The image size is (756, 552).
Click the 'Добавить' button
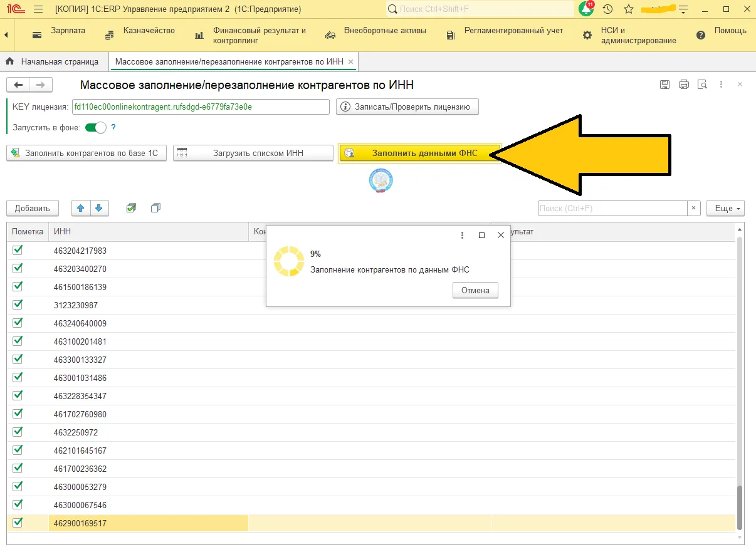pos(33,208)
